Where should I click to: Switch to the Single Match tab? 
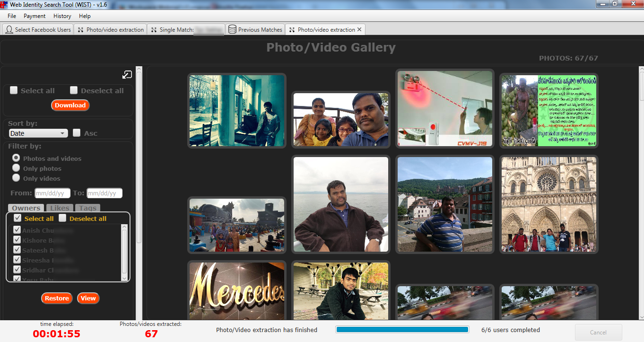point(186,29)
